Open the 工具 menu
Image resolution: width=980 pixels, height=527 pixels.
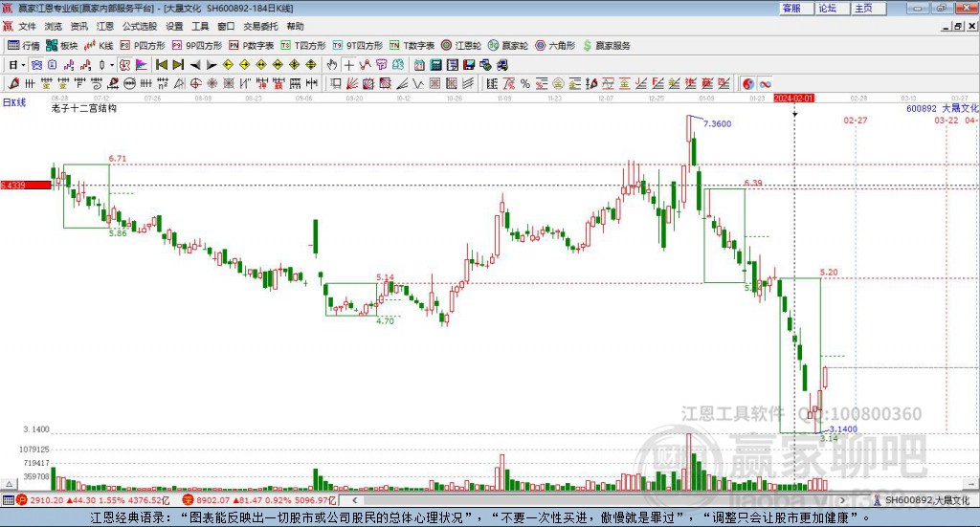[x=200, y=26]
